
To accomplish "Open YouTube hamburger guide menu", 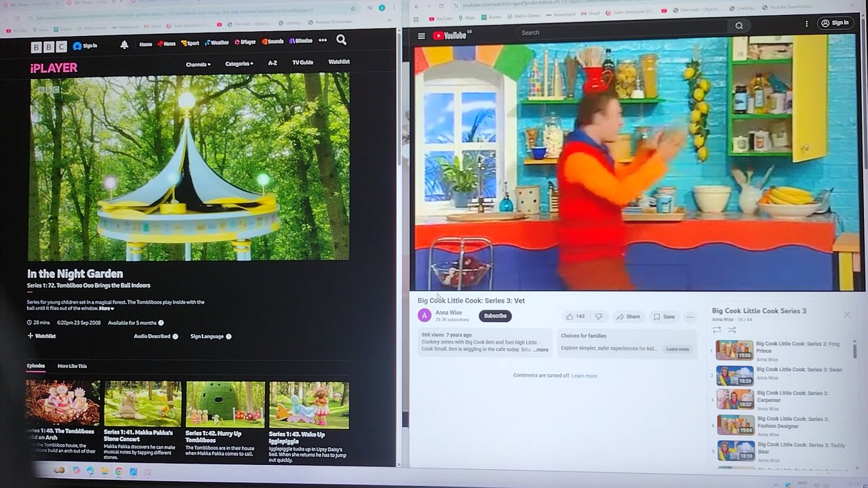I will [x=421, y=36].
